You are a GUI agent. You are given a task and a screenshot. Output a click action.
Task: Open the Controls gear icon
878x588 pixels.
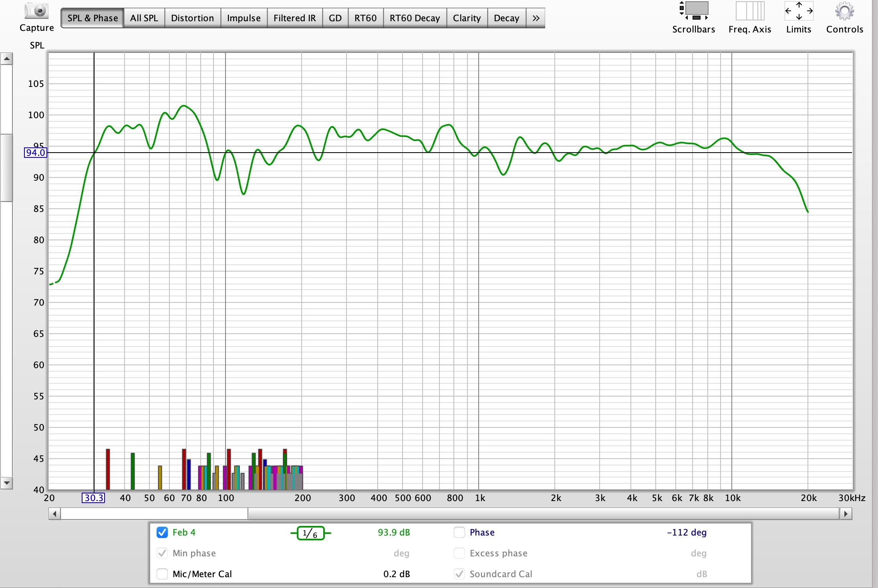pos(844,11)
